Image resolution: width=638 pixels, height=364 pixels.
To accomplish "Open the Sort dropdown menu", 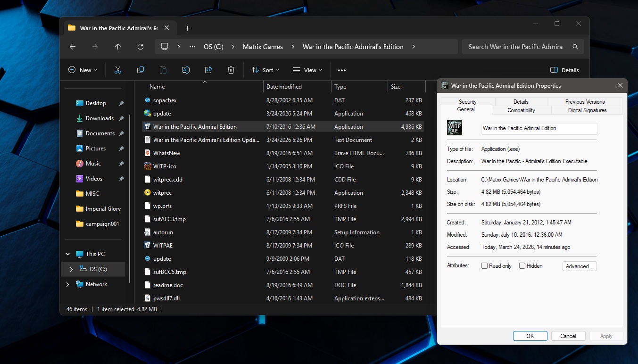I will pyautogui.click(x=265, y=70).
